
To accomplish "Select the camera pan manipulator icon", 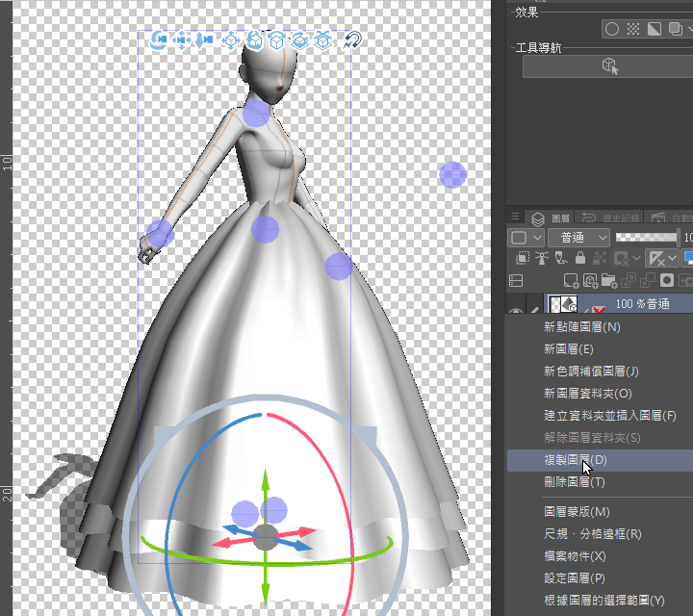I will (x=181, y=40).
